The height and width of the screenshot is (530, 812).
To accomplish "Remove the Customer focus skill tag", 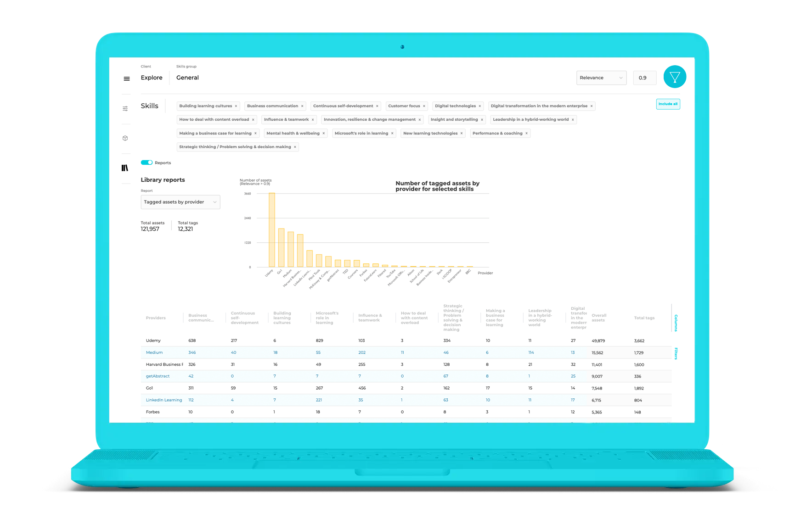I will click(x=424, y=106).
